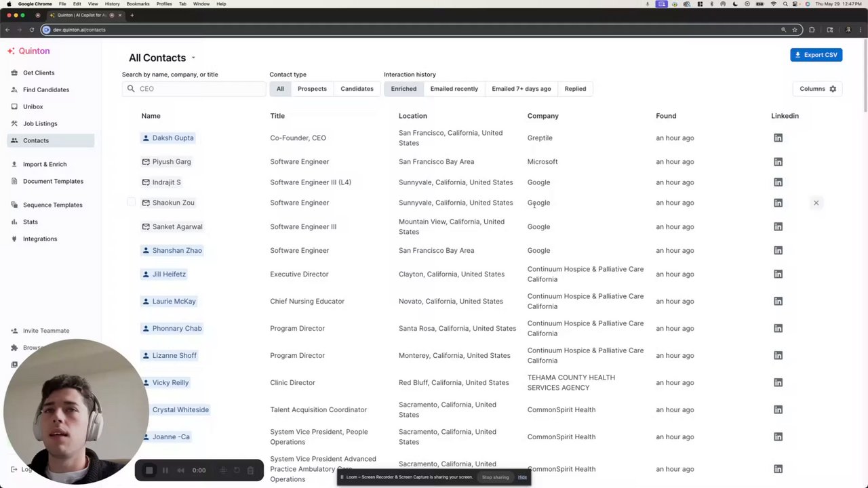Select the All contact type filter

[x=280, y=89]
